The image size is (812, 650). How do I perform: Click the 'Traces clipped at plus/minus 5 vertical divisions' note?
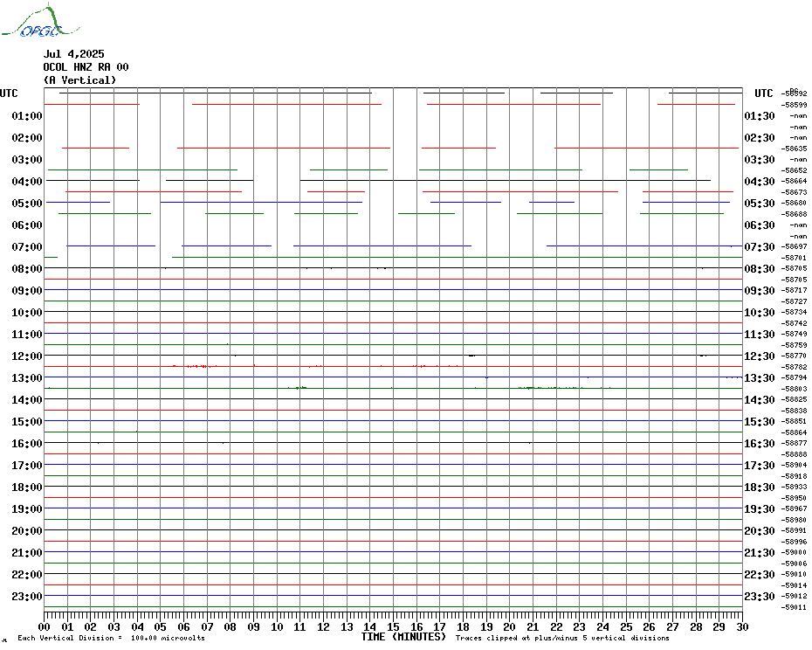click(x=562, y=638)
